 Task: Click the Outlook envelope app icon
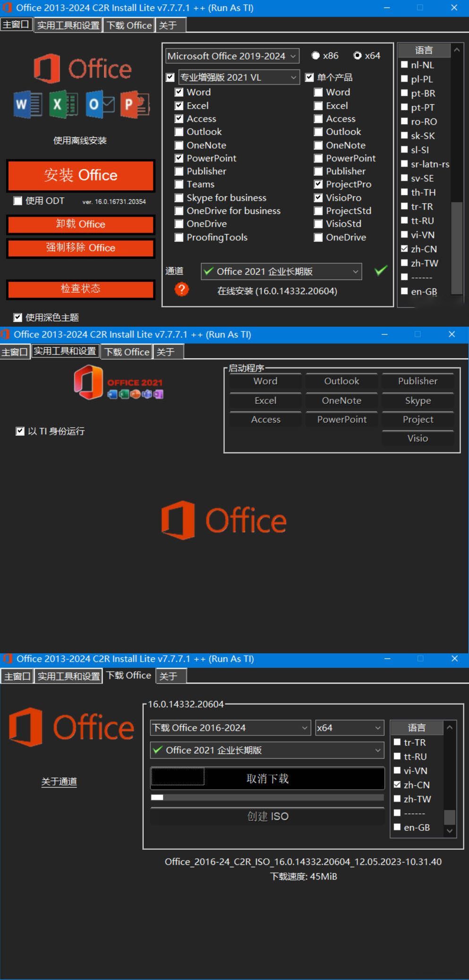click(100, 104)
